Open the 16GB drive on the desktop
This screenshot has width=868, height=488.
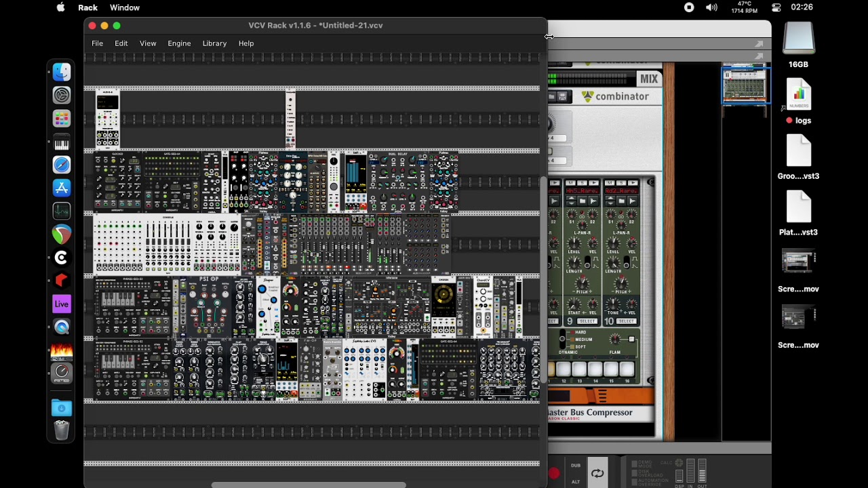pyautogui.click(x=798, y=45)
